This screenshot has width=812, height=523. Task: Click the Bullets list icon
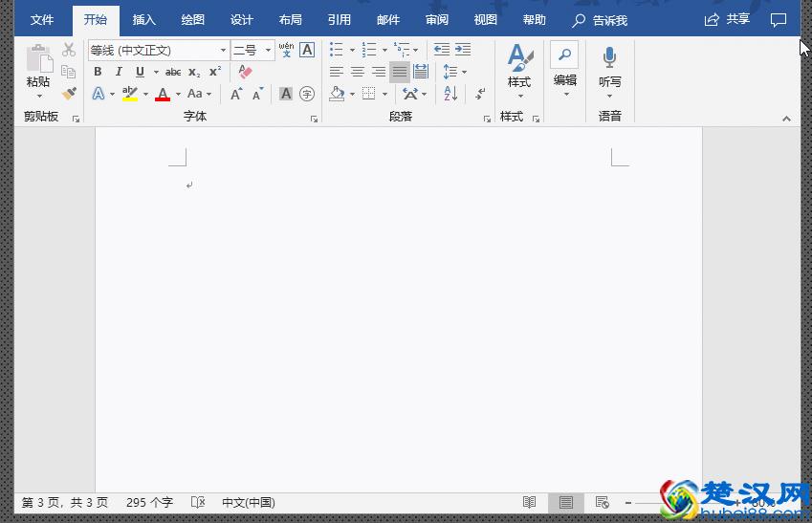pos(337,50)
